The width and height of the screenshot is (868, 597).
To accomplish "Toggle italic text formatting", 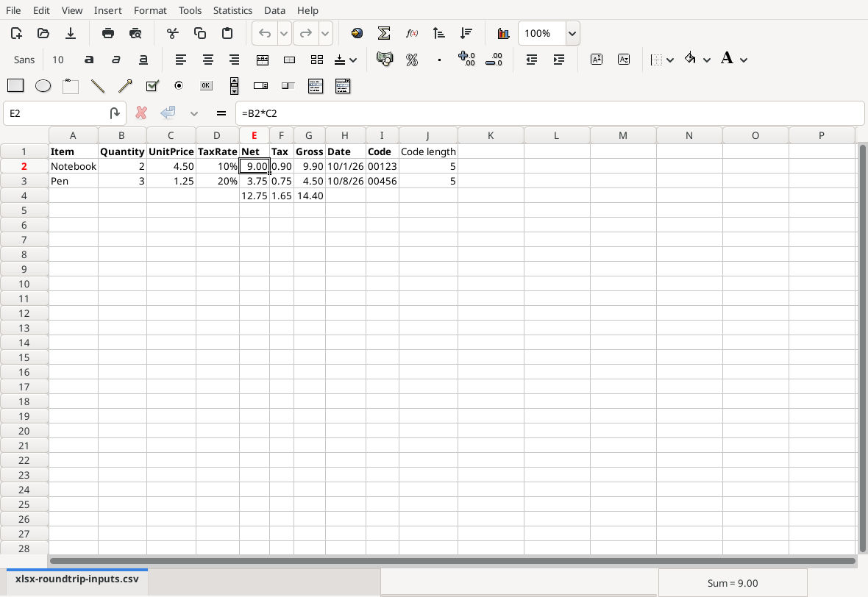I will 115,60.
